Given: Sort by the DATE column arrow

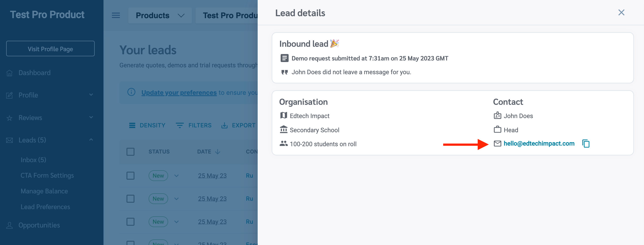Looking at the screenshot, I should point(217,152).
